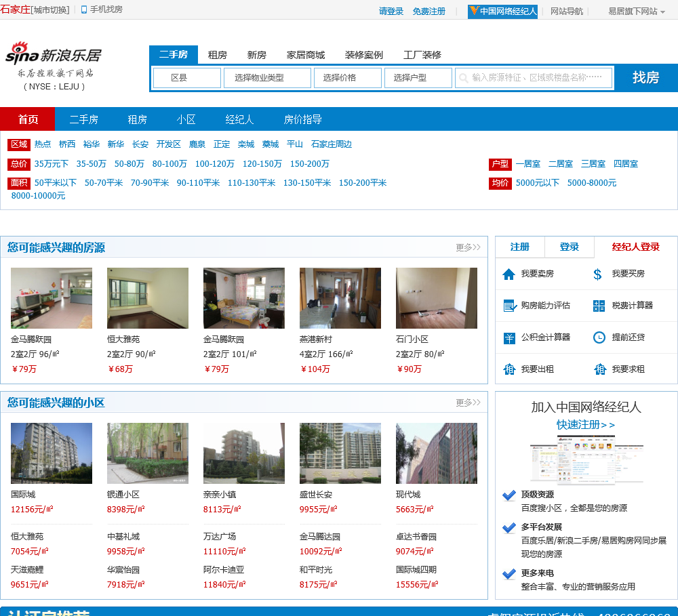Click the 卓达书香园 community link
The height and width of the screenshot is (616, 678).
416,537
